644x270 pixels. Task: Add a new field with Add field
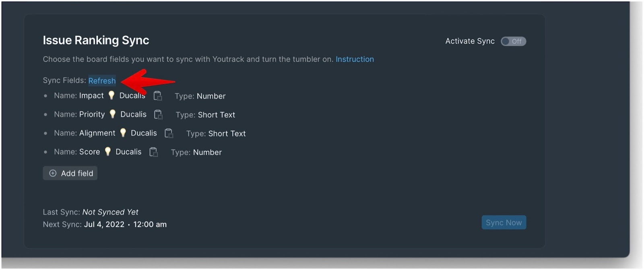[70, 173]
